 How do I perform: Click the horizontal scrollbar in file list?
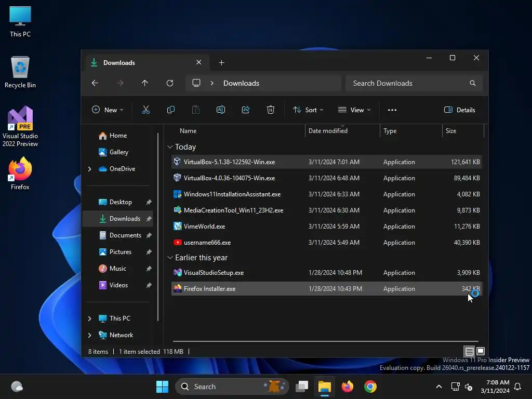325,341
